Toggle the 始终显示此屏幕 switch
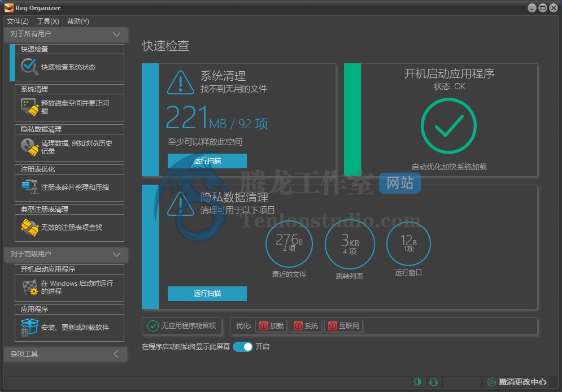 pyautogui.click(x=243, y=346)
